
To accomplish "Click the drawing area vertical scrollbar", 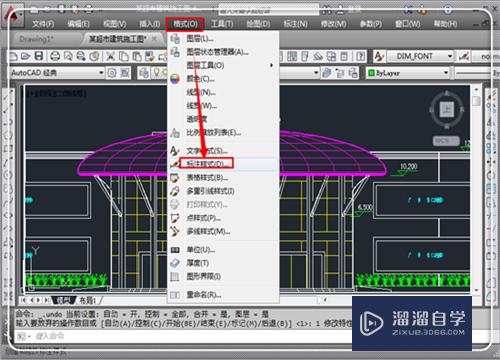I will [476, 190].
